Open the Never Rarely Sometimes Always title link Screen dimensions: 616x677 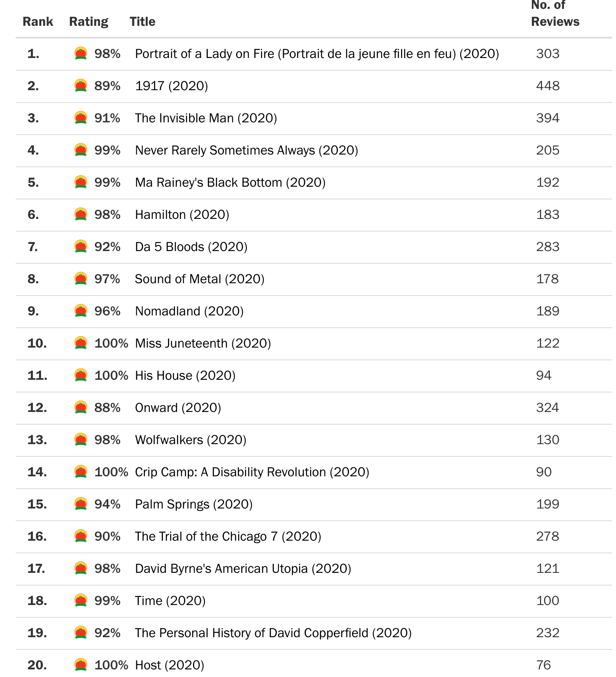(x=246, y=150)
